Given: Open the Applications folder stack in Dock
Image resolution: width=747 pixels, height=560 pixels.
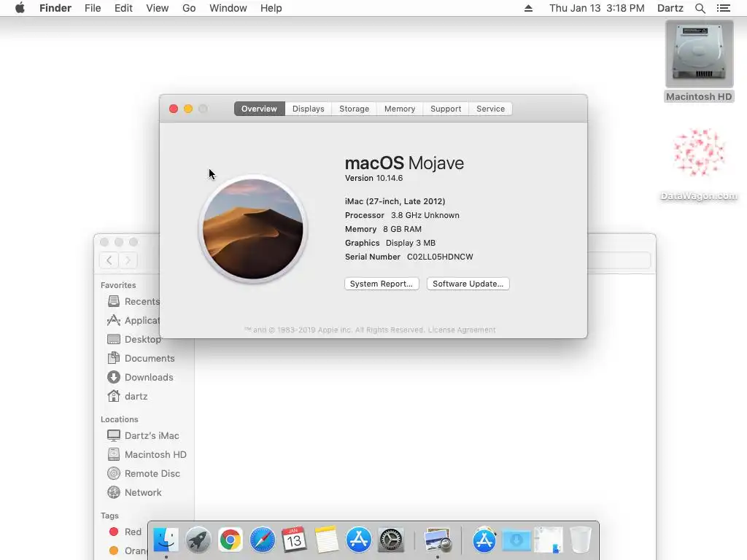Looking at the screenshot, I should [x=484, y=540].
